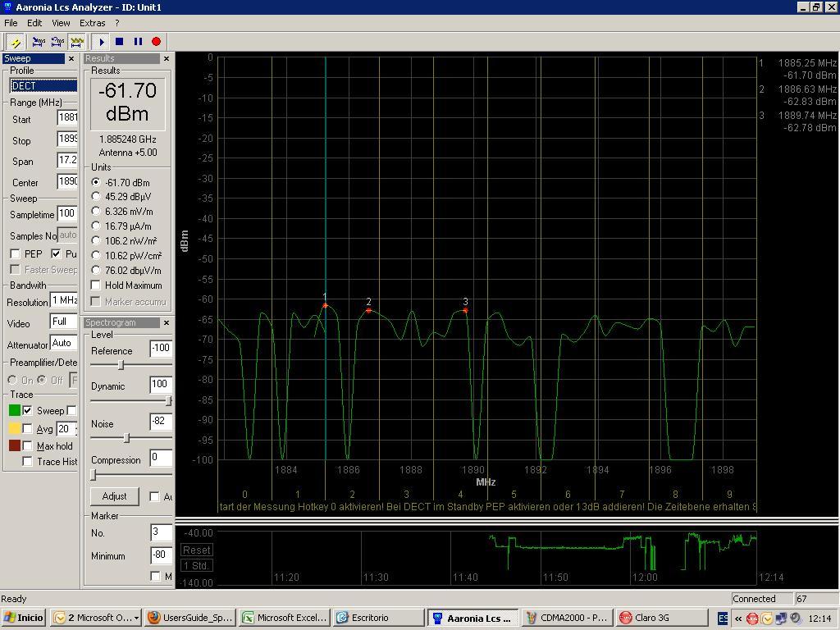The width and height of the screenshot is (840, 630).
Task: Close the Spectrogram panel
Action: point(167,323)
